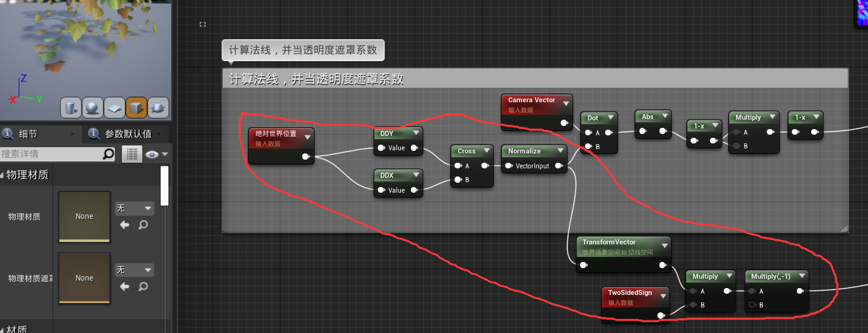Click the output pin of TwoSidedSign node

661,316
